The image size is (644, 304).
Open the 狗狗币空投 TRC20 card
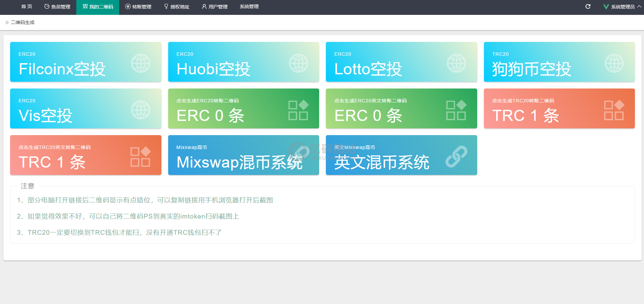559,62
